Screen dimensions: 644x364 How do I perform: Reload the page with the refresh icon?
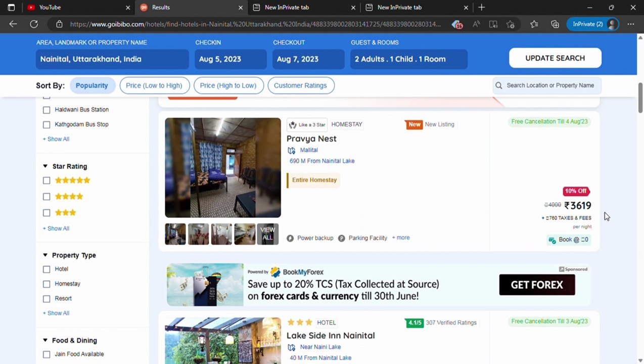(x=34, y=24)
